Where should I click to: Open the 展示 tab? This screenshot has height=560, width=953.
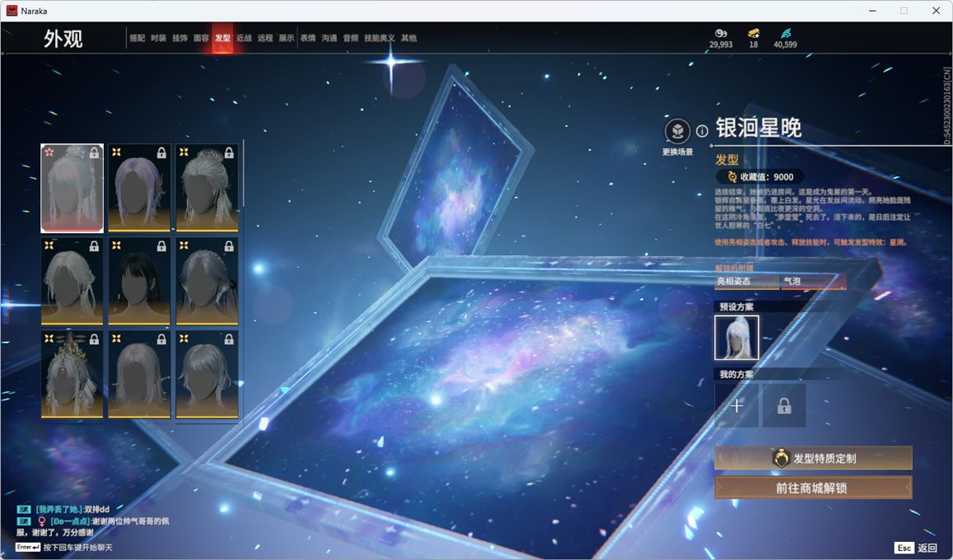(287, 38)
